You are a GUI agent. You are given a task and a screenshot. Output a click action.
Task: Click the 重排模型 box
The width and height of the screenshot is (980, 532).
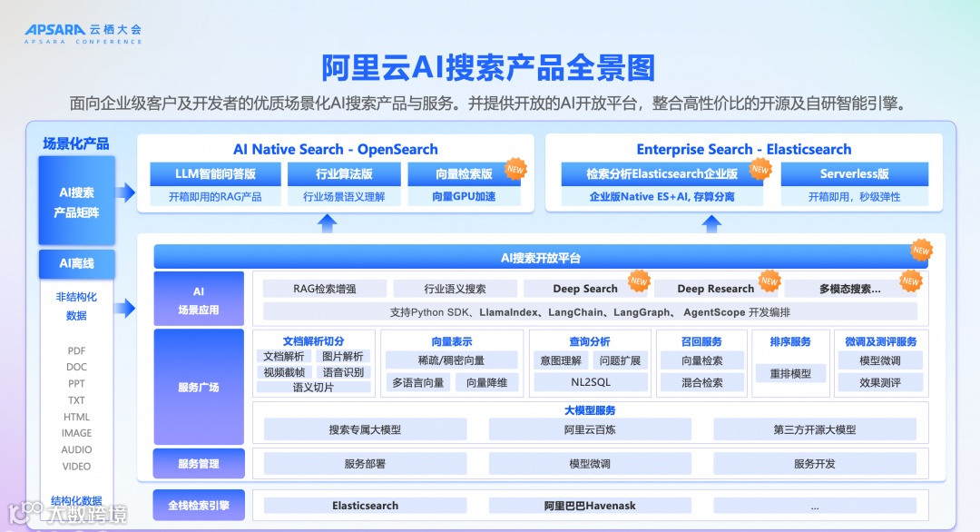click(x=790, y=374)
